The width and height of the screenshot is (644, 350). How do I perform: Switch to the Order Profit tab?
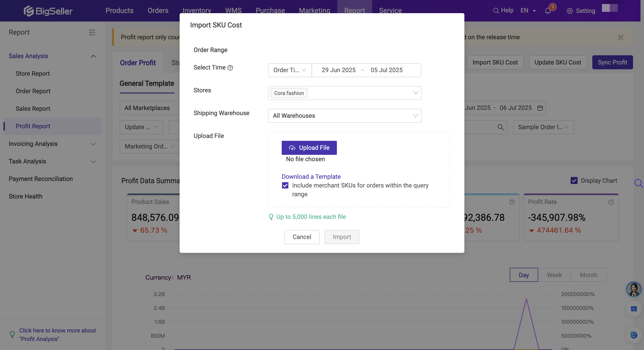[x=138, y=62]
